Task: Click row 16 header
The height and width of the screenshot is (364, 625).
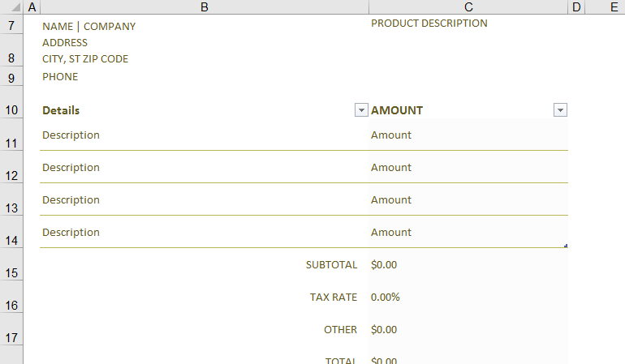Action: [11, 304]
